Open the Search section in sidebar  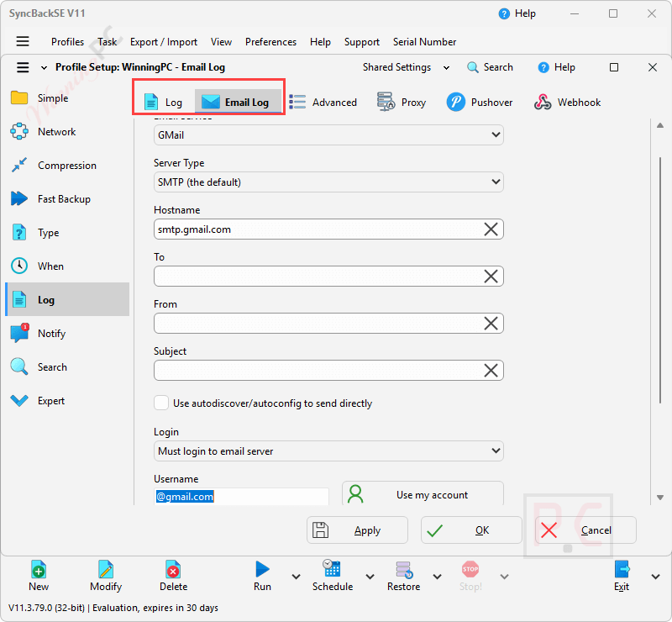click(67, 367)
